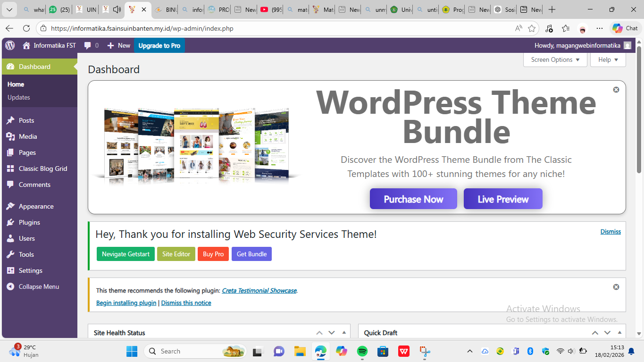
Task: Click Dashboard in the sidebar
Action: (x=40, y=67)
